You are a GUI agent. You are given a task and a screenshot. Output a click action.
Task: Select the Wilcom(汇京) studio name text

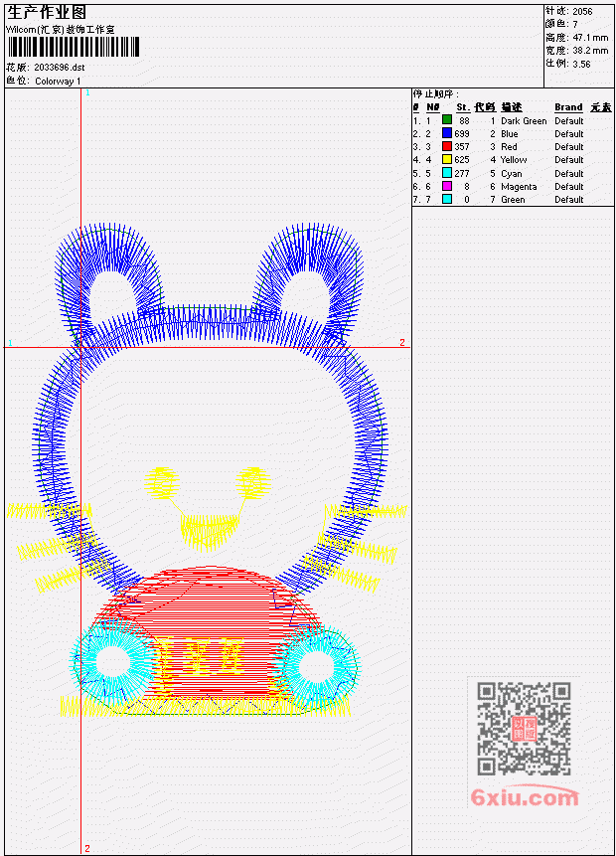(60, 30)
